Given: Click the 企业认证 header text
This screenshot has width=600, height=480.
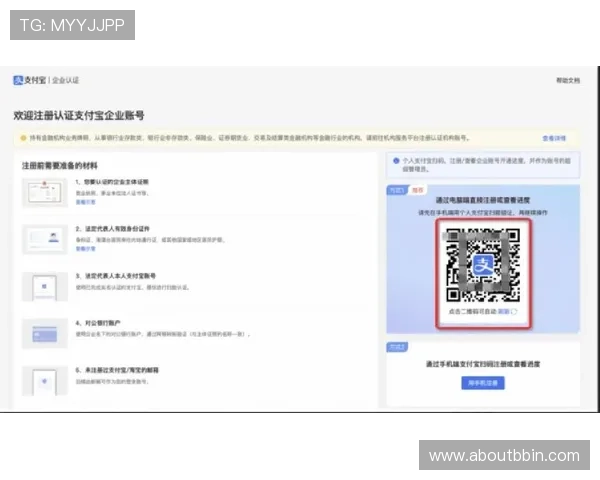Looking at the screenshot, I should point(65,80).
